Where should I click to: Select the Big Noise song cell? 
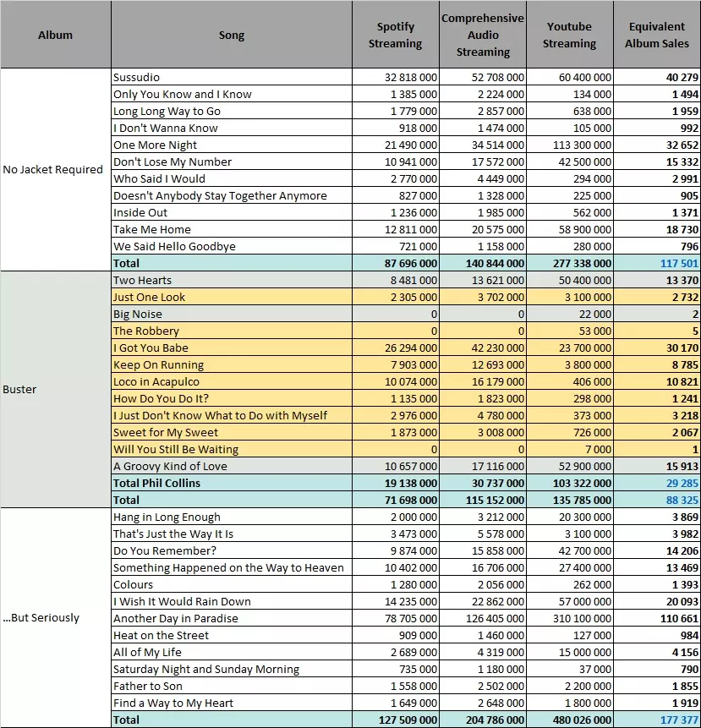(x=232, y=315)
